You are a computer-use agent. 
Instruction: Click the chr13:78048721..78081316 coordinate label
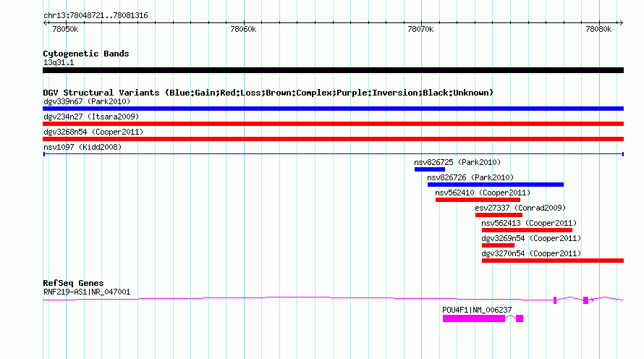[96, 15]
